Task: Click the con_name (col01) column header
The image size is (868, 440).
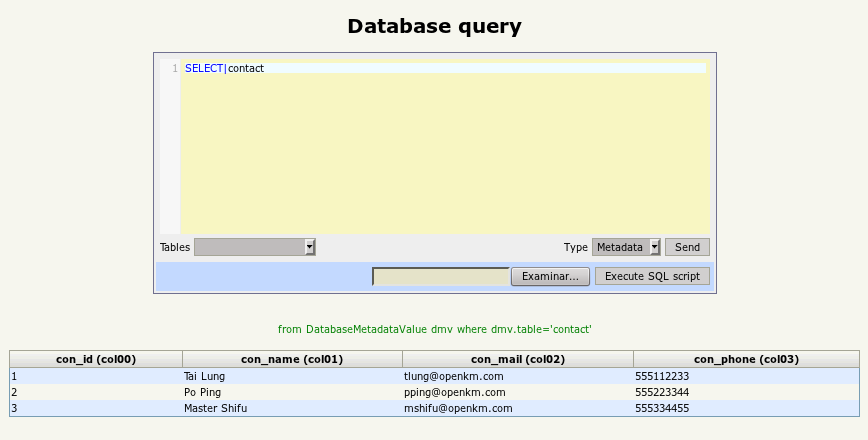Action: pos(292,359)
